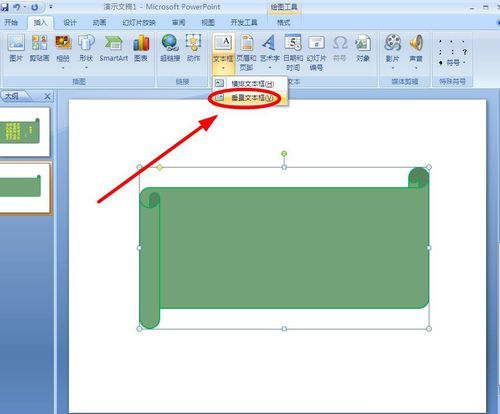Add a hyperlink with the globe icon
The width and height of the screenshot is (500, 414).
tap(170, 48)
